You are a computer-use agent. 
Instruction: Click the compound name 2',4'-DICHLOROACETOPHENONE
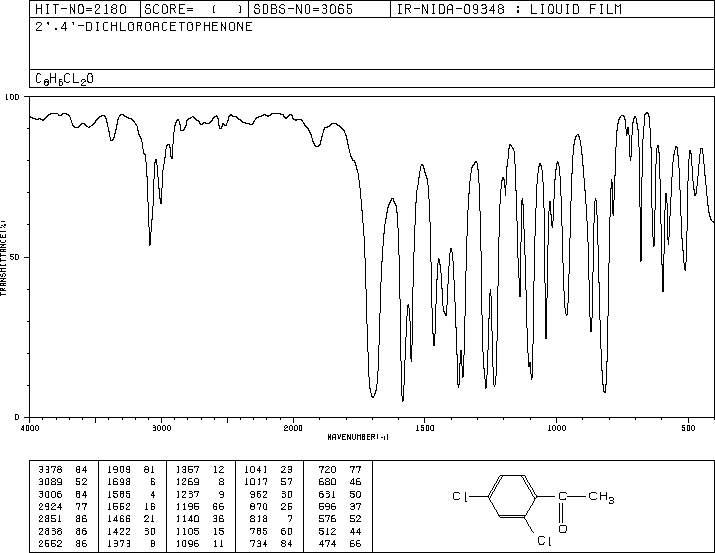tap(144, 27)
